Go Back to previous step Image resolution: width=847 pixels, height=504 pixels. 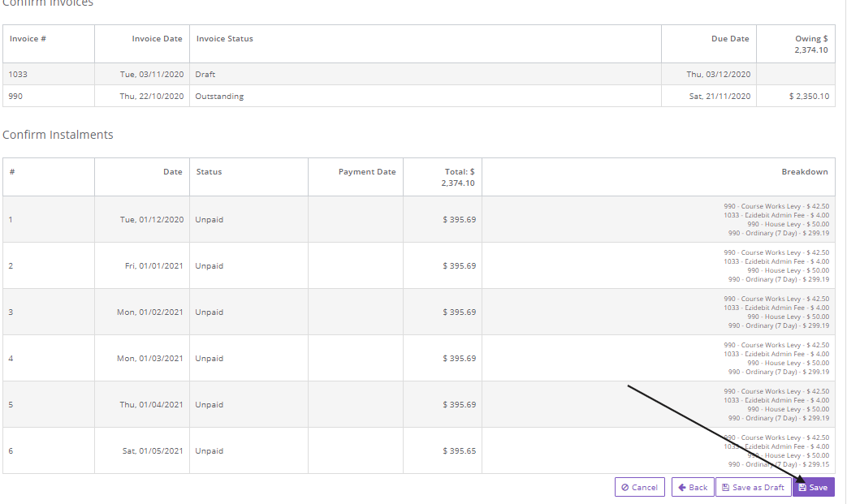[x=693, y=487]
